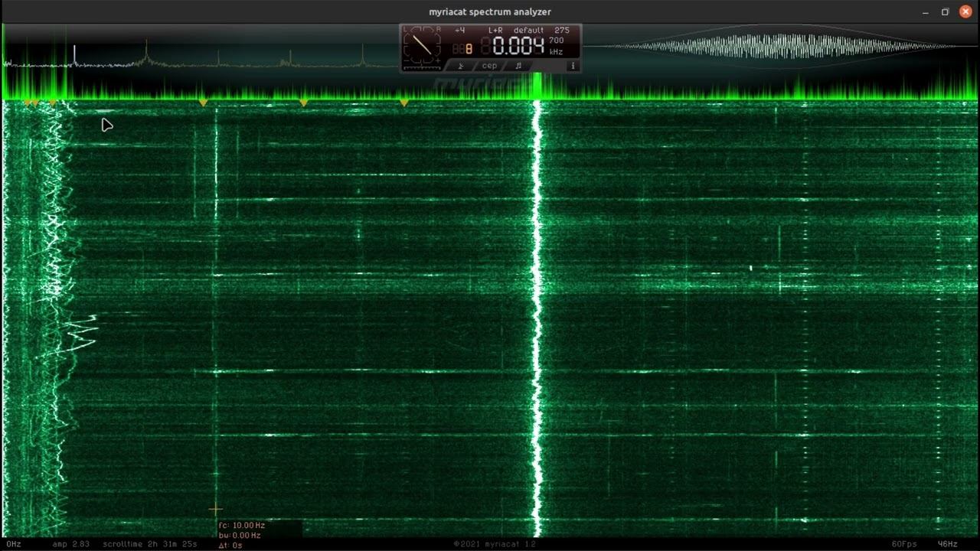This screenshot has width=980, height=551.
Task: Click the 'fc: 10.00 Hz' cursor readout
Action: click(x=242, y=526)
